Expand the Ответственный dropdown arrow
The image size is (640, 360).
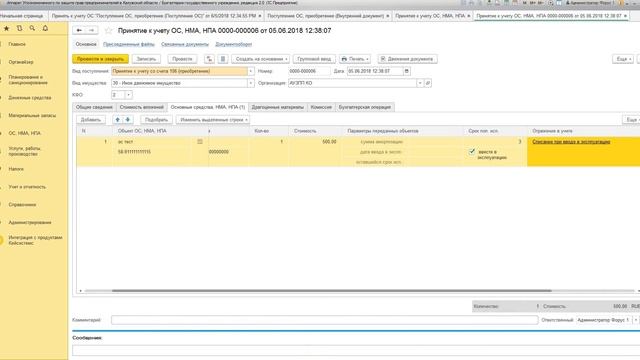click(x=636, y=320)
